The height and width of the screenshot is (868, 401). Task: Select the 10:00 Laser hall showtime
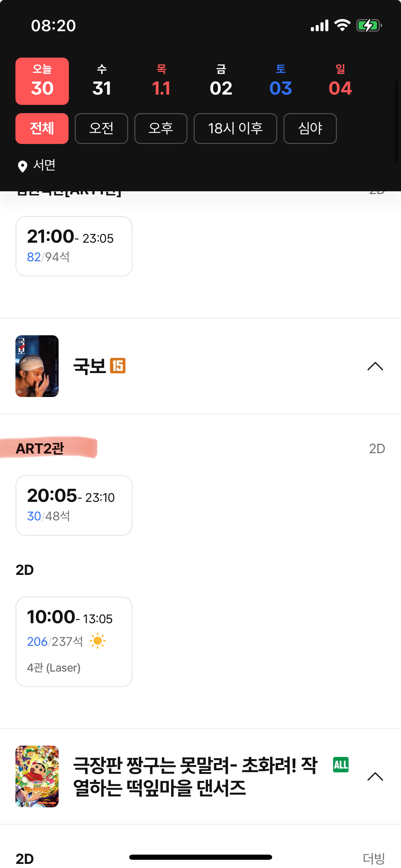point(74,641)
